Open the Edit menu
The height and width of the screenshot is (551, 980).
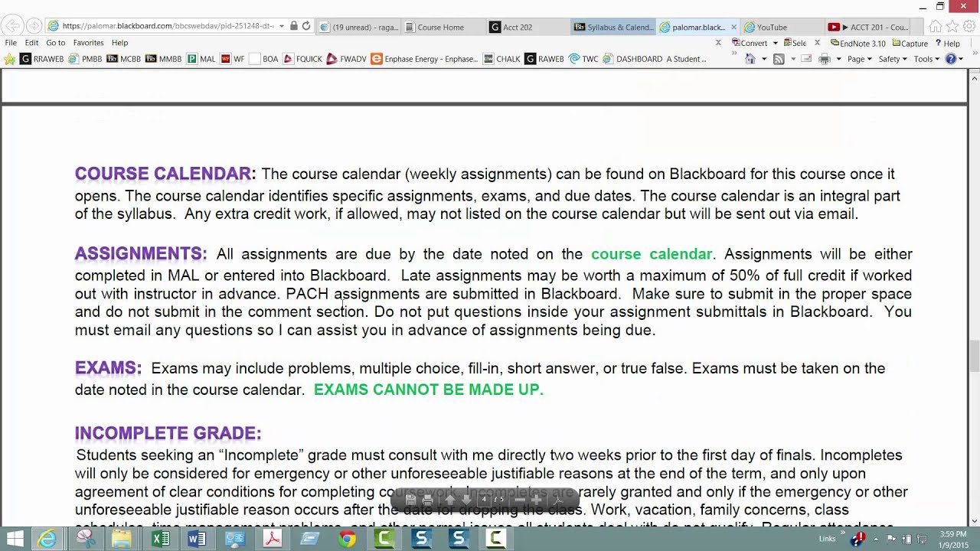click(x=31, y=43)
